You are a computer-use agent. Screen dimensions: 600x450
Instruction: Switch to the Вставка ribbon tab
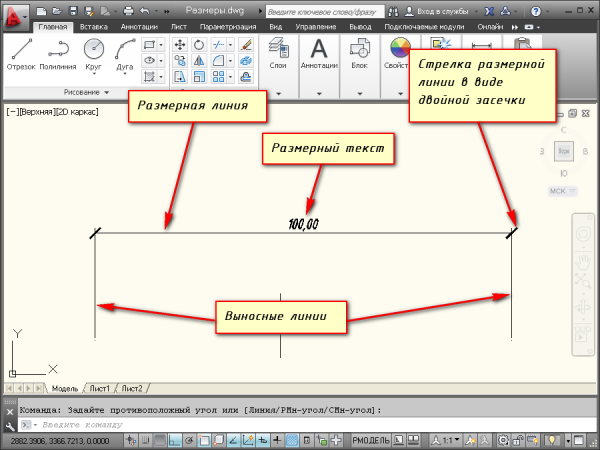coord(94,27)
